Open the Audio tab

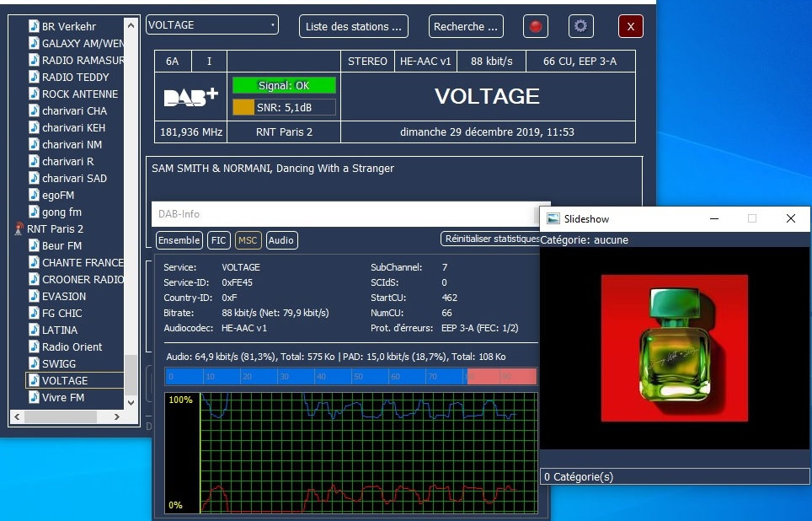281,240
